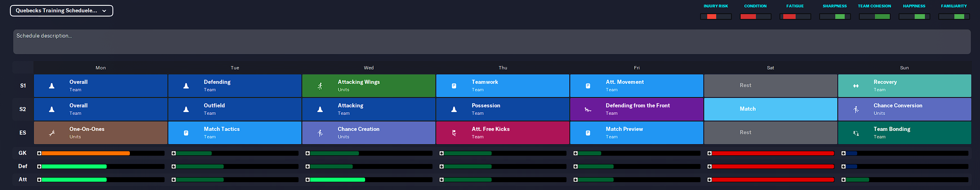Click the S2 row label
This screenshot has height=190, width=980.
point(23,109)
